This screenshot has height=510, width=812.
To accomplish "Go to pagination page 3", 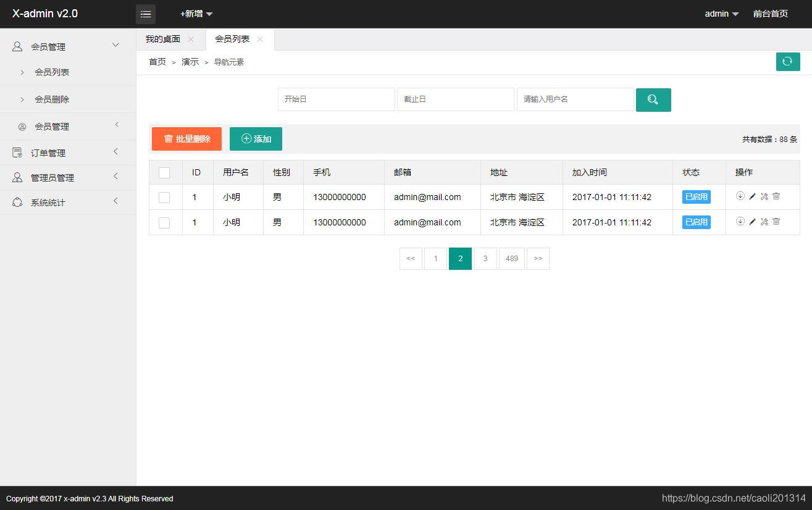I will click(x=485, y=259).
